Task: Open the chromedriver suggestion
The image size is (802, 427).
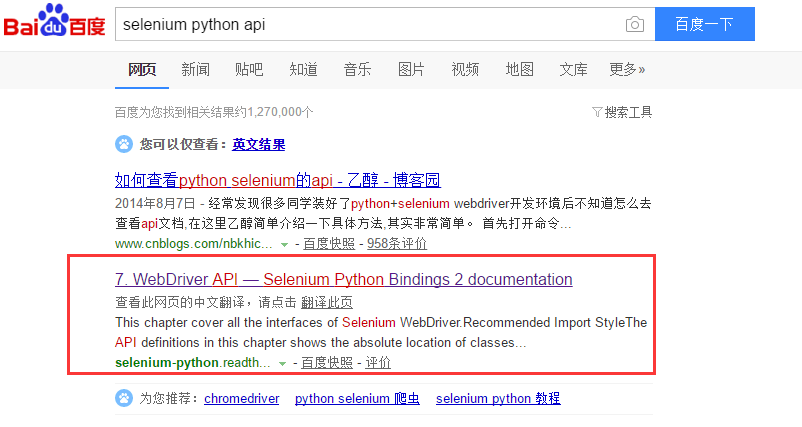Action: click(x=242, y=398)
